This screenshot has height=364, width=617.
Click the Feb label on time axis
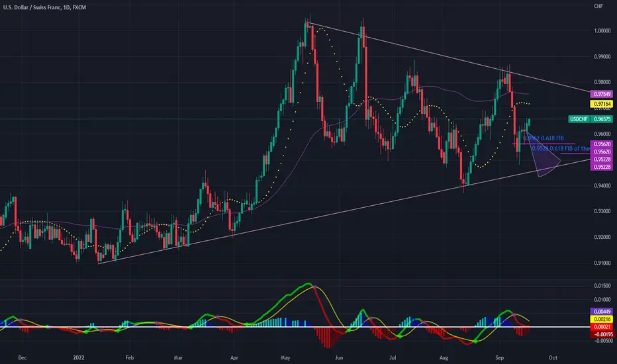(130, 357)
